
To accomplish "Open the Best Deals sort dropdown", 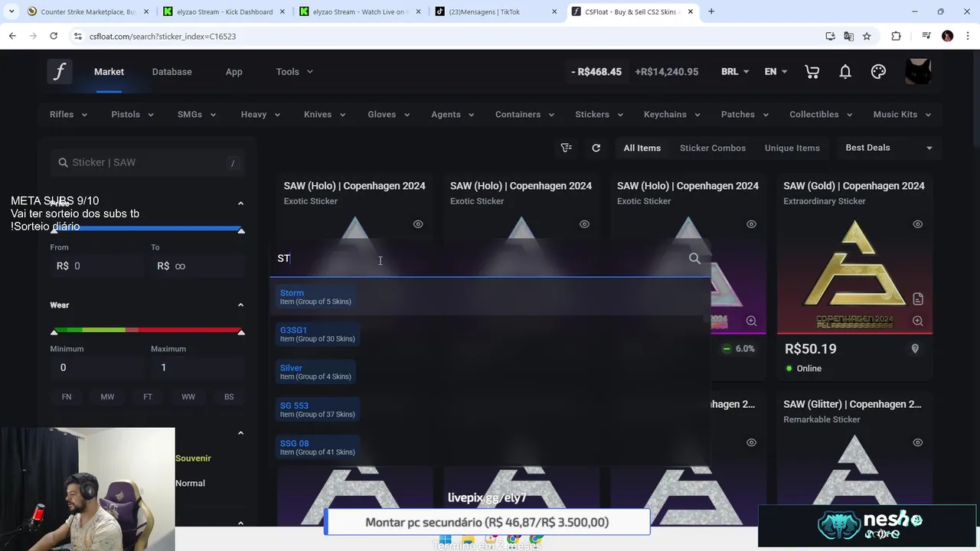I will pos(888,148).
